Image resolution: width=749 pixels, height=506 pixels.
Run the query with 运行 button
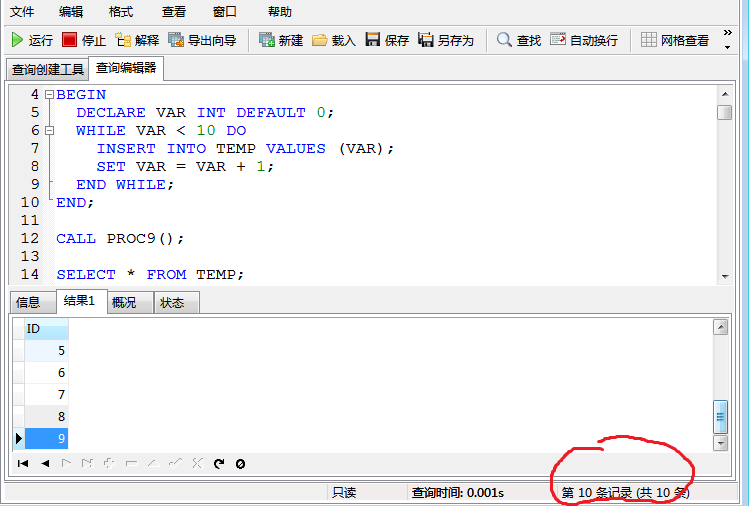click(32, 40)
